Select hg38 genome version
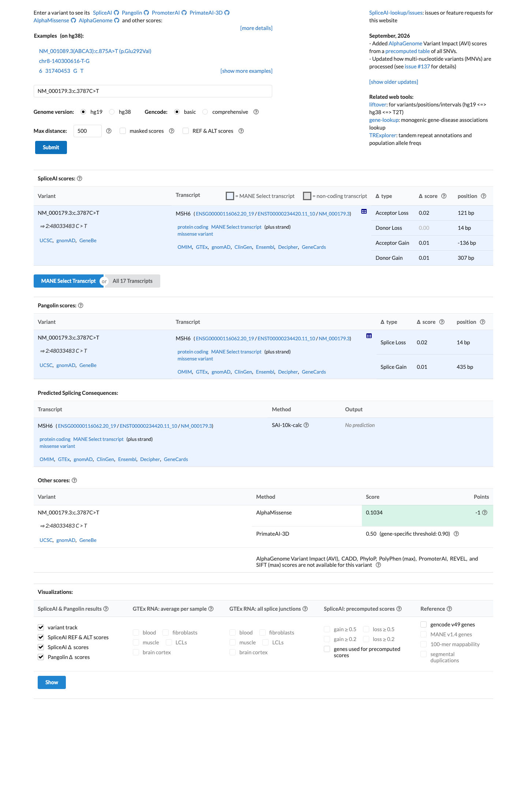The width and height of the screenshot is (532, 805). tap(112, 112)
